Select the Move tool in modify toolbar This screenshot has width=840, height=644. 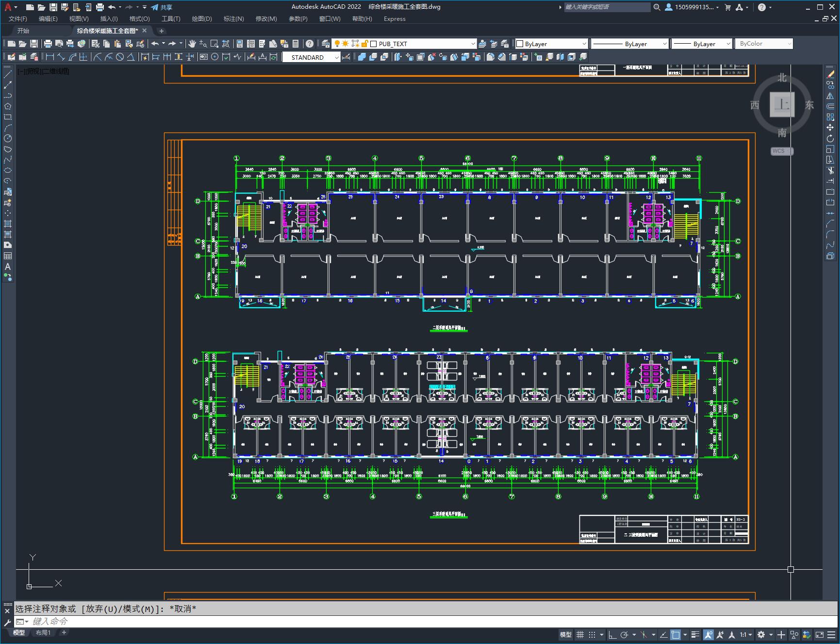click(x=830, y=128)
